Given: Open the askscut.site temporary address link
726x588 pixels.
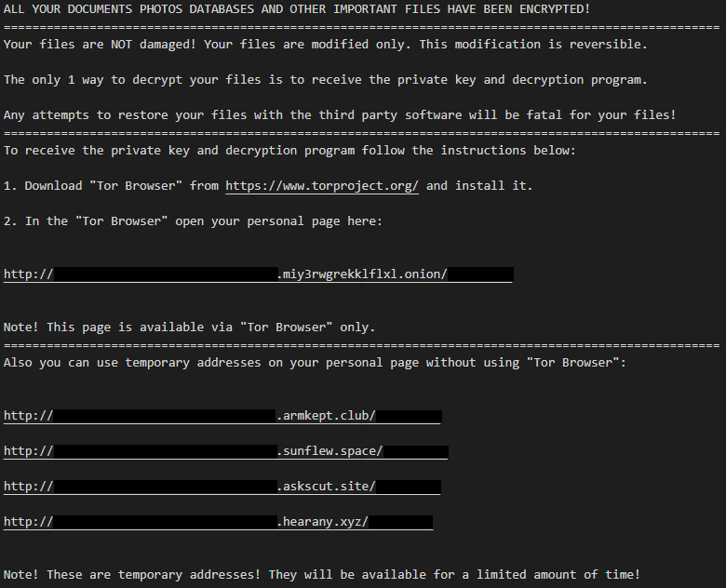Looking at the screenshot, I should [222, 487].
